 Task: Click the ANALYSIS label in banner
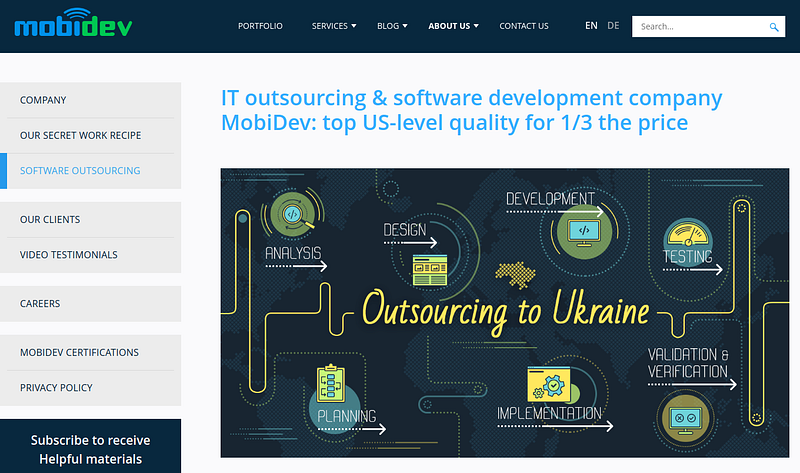coord(293,253)
